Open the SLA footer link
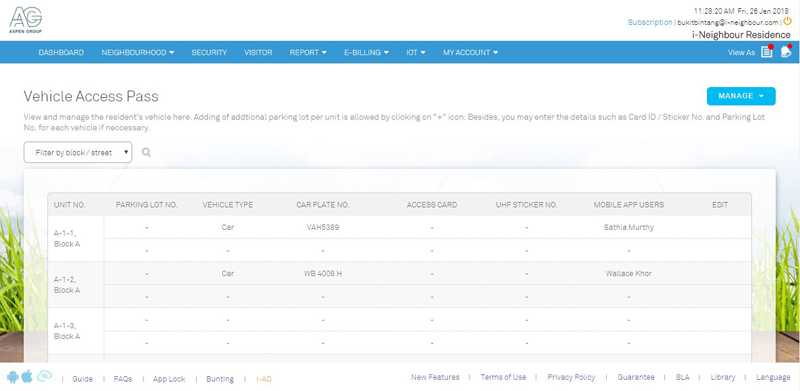 pos(682,377)
